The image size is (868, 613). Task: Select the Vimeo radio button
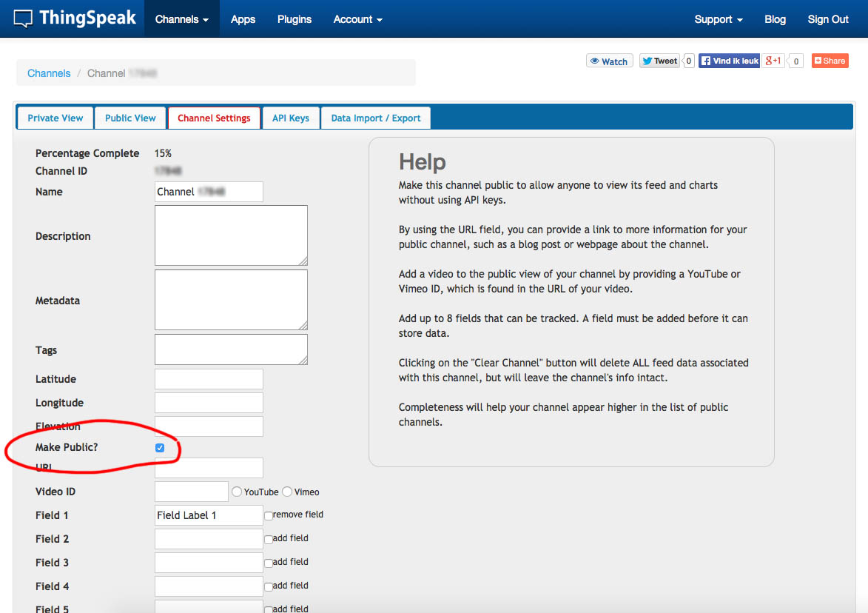click(287, 491)
